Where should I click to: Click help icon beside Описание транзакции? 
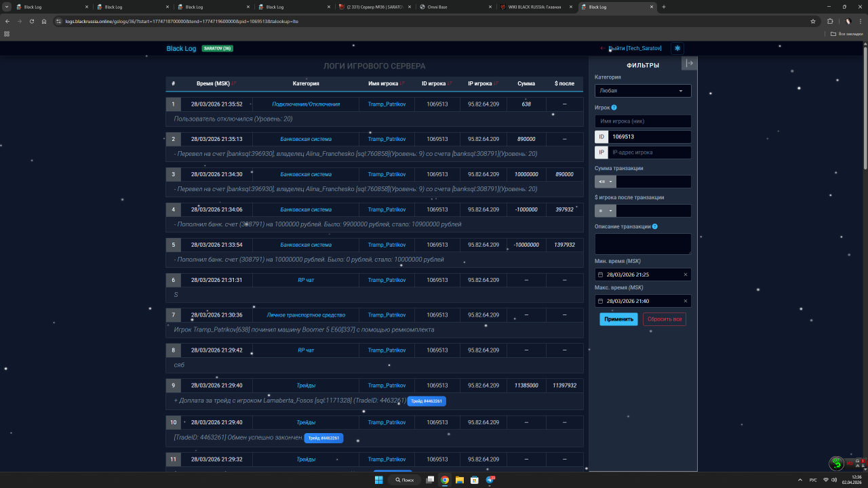[654, 226]
